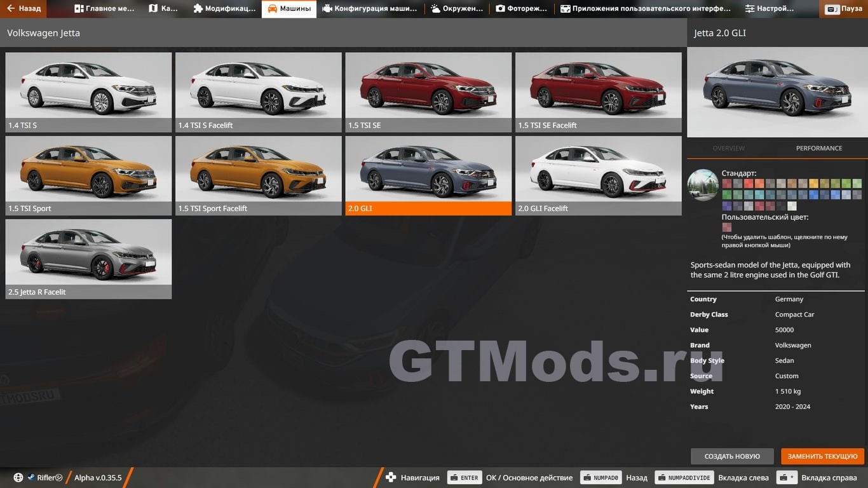
Task: Open Приложения пользовательского интерфейса tab
Action: 646,9
